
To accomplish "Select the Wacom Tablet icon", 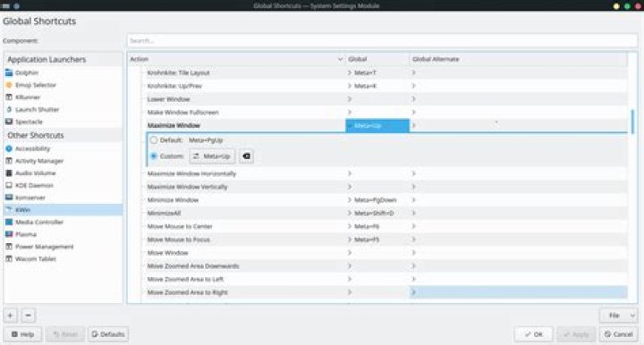I will pos(9,259).
